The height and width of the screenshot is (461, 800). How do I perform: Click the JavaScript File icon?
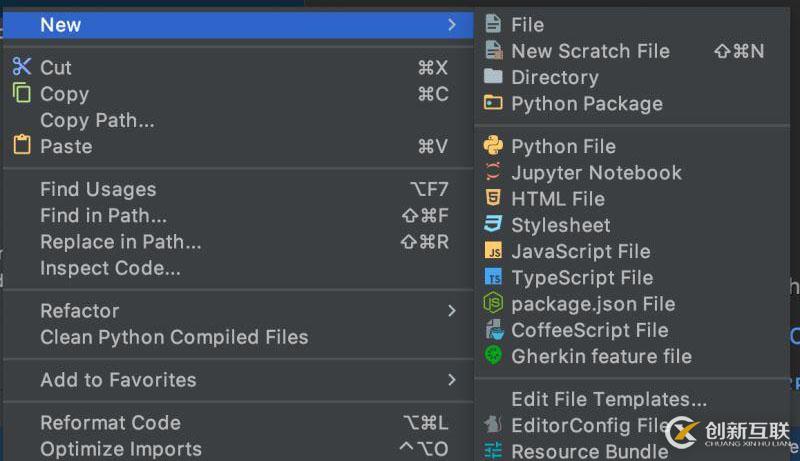(x=493, y=251)
